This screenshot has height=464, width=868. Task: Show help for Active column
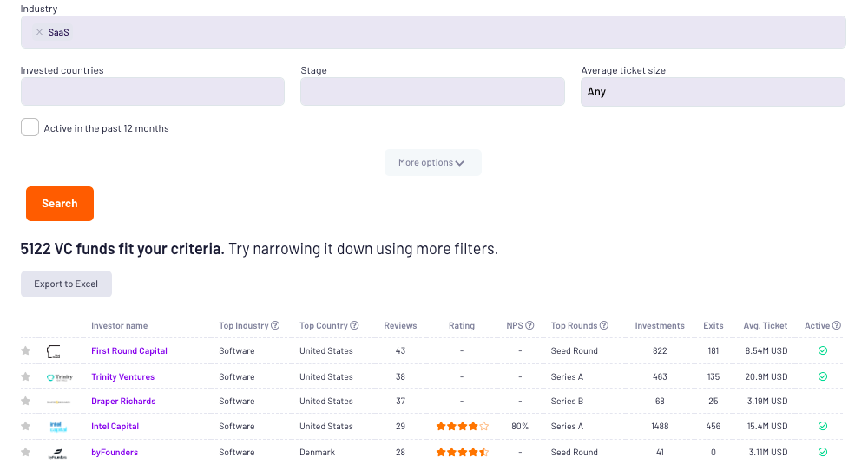(837, 325)
